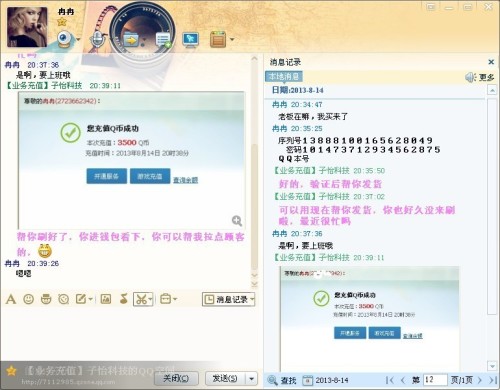Open the send file folder icon

point(131,40)
